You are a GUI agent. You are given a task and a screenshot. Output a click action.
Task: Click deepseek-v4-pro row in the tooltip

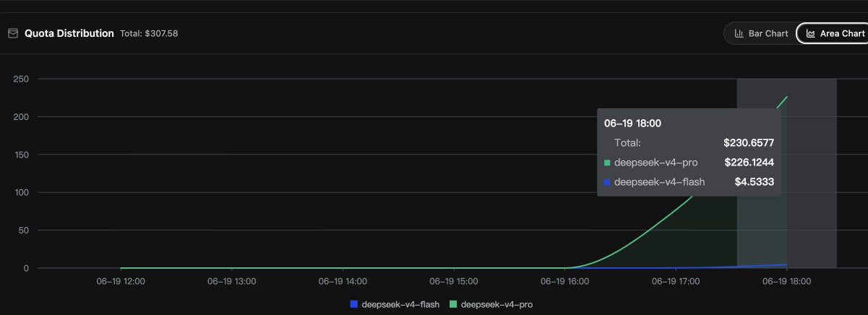(689, 163)
